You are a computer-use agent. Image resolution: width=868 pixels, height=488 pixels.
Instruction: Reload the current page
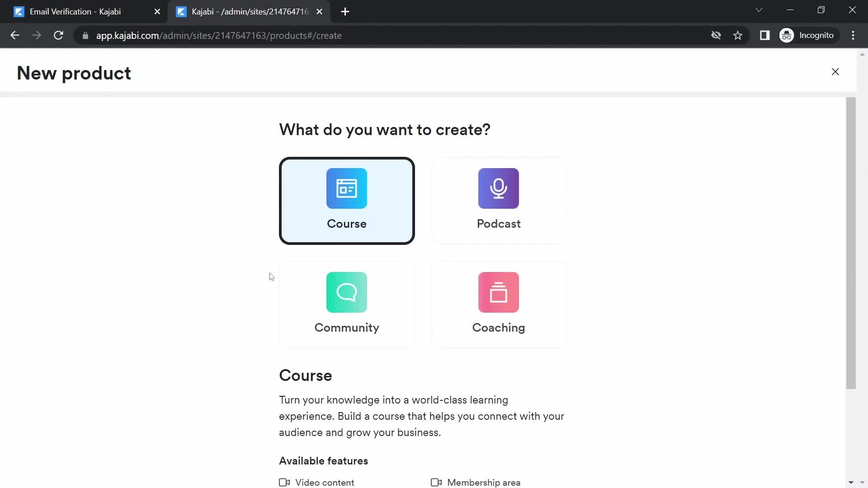58,35
